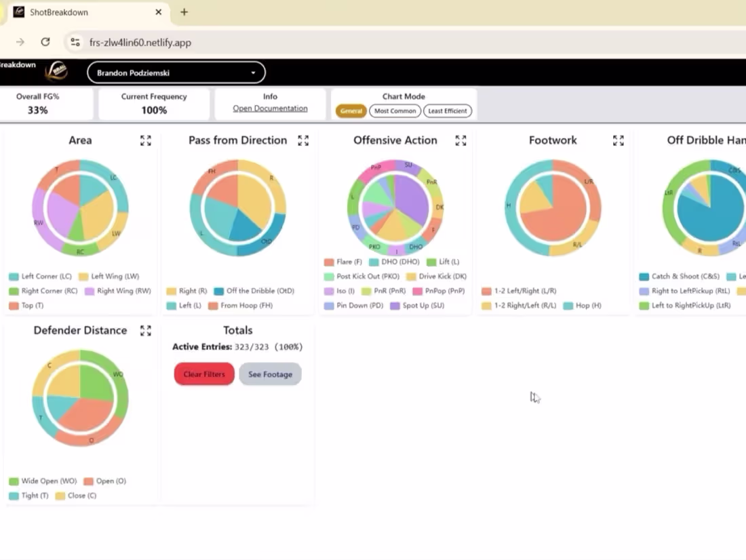Switch Chart Mode to Least Efficient

click(x=447, y=111)
